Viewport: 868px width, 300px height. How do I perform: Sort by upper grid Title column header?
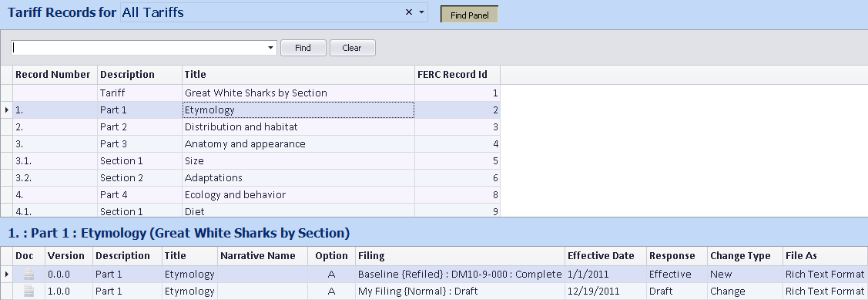(298, 74)
